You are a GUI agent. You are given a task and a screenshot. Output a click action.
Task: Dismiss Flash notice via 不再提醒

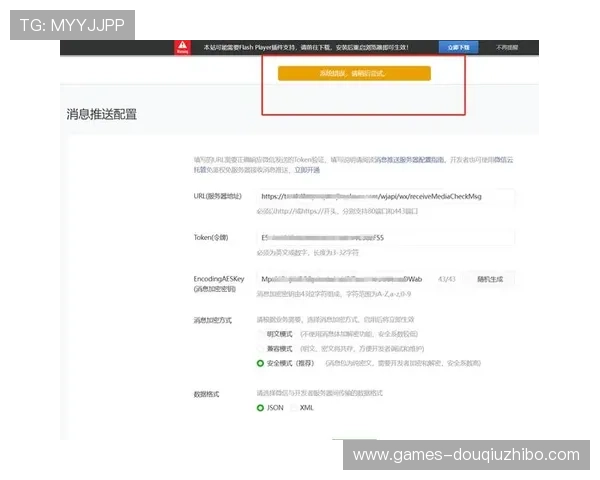coord(507,47)
